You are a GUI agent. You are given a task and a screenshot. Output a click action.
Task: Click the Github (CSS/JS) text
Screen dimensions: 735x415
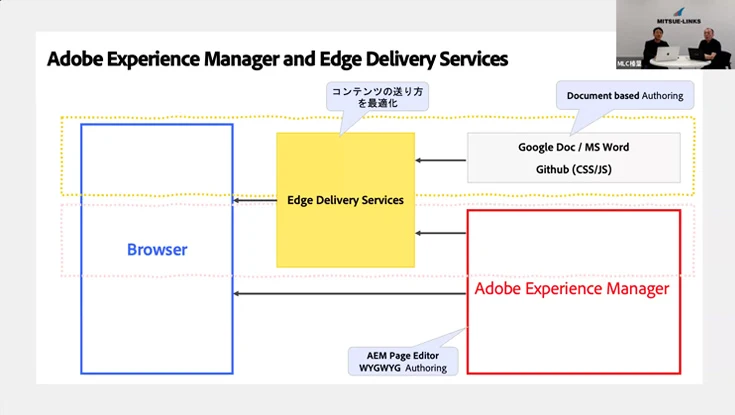tap(573, 169)
